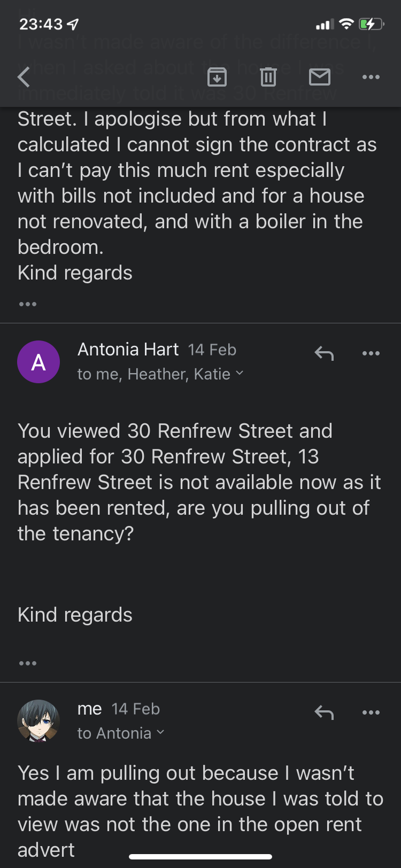Go back using the back arrow
Viewport: 401px width, 868px height.
(x=24, y=77)
